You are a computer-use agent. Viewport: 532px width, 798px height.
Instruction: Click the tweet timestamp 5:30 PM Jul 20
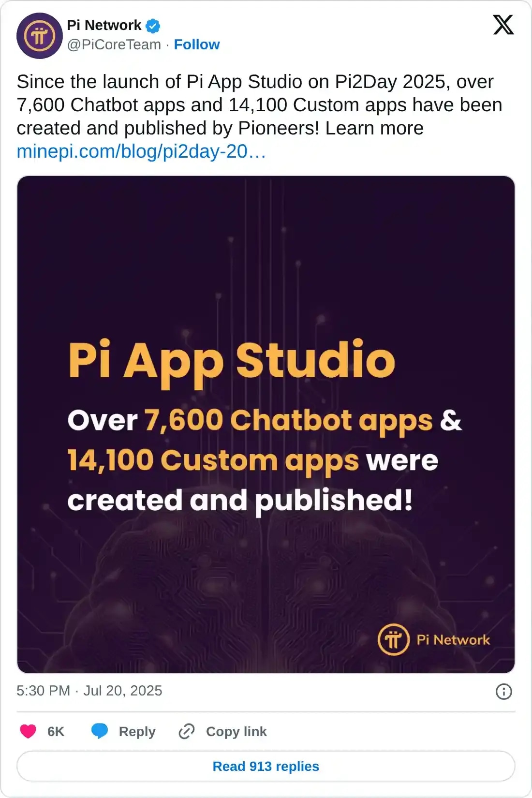pyautogui.click(x=89, y=691)
